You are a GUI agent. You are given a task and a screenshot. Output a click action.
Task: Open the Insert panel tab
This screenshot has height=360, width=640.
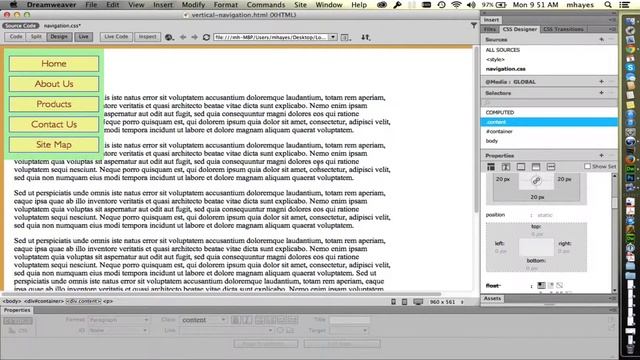pyautogui.click(x=491, y=20)
